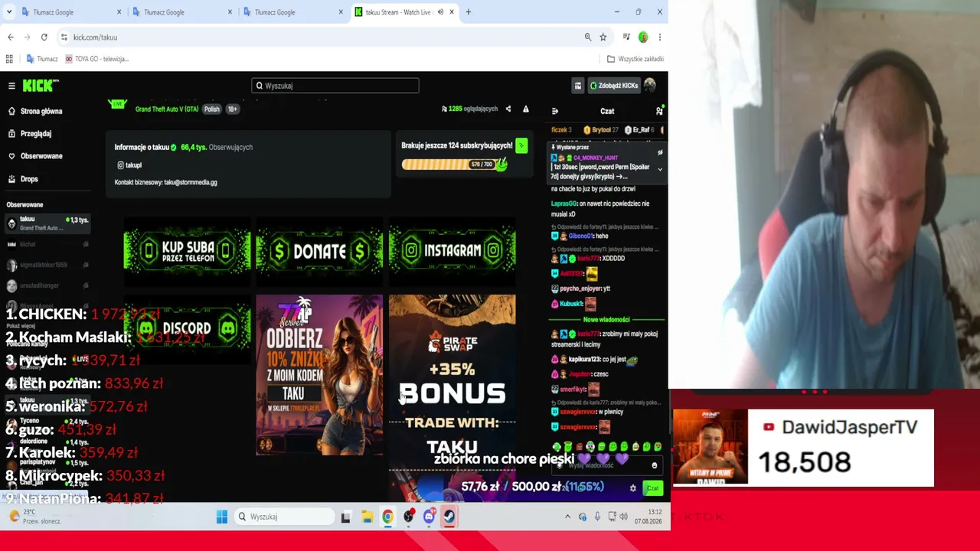980x551 pixels.
Task: Bookmark this page with the star icon
Action: click(x=603, y=37)
